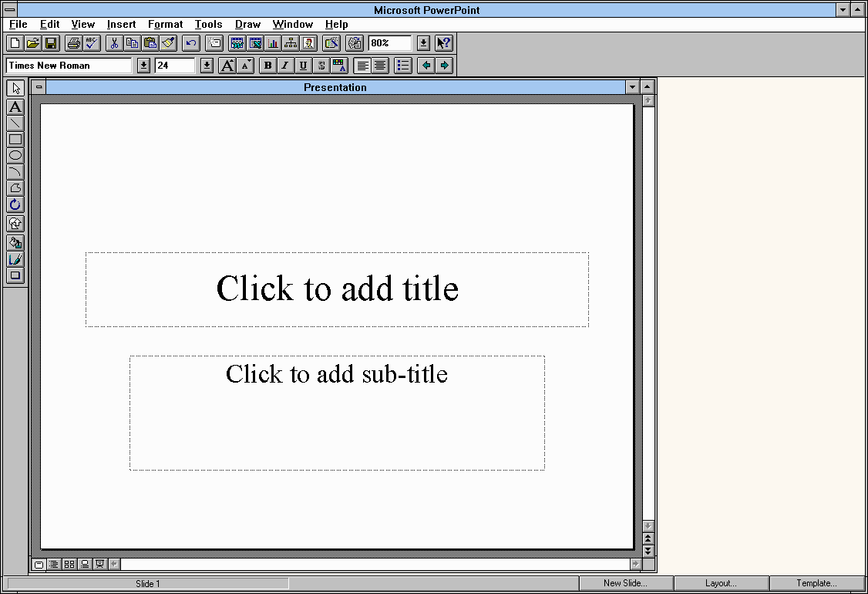Open the Presentation window control menu
Image resolution: width=868 pixels, height=594 pixels.
[39, 87]
